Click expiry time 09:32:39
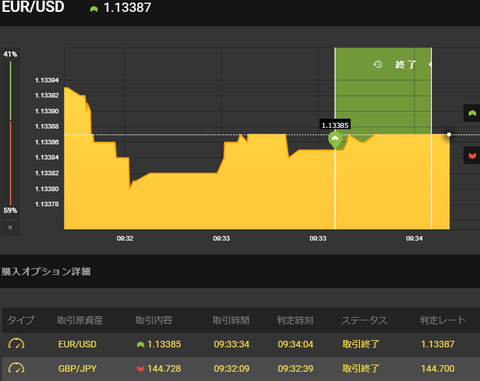The height and width of the screenshot is (381, 480). (x=295, y=368)
